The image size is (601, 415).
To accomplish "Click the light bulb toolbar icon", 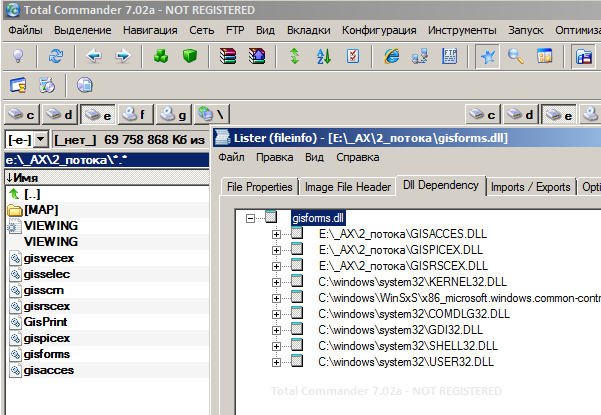I will [18, 56].
